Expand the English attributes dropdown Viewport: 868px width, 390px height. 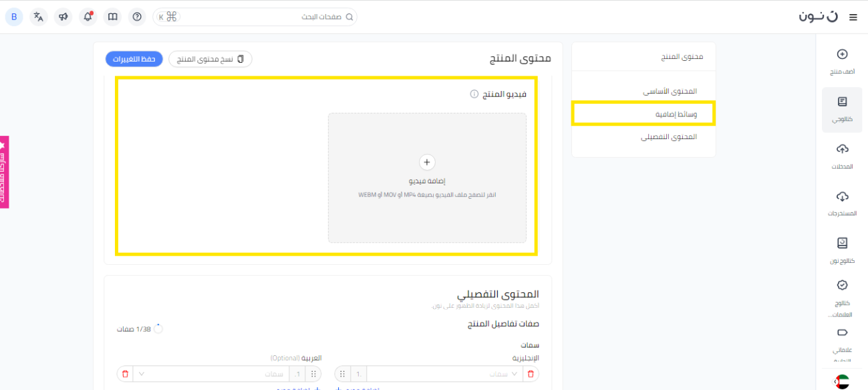pyautogui.click(x=513, y=374)
